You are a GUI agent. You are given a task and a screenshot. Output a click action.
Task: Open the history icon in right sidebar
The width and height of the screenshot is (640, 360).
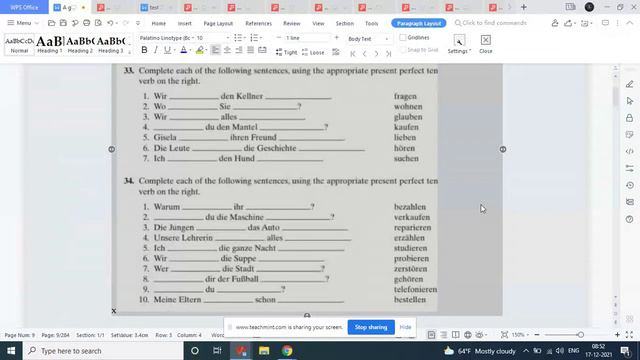point(629,185)
